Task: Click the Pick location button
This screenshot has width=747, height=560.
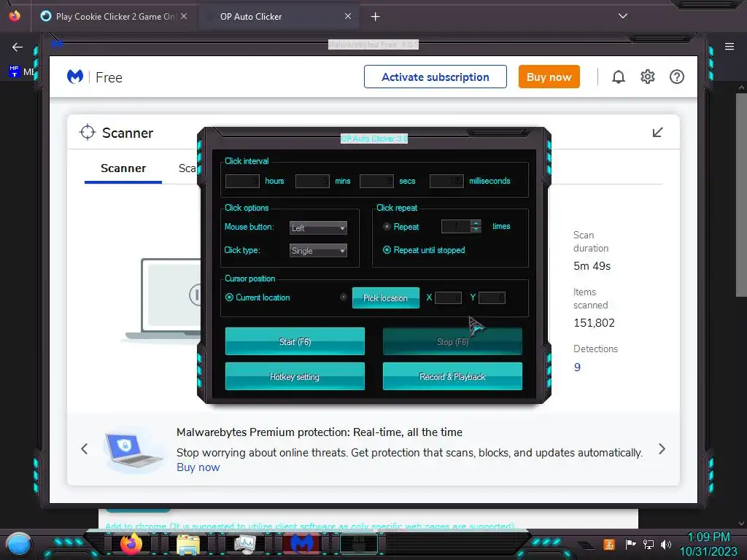Action: coord(386,297)
